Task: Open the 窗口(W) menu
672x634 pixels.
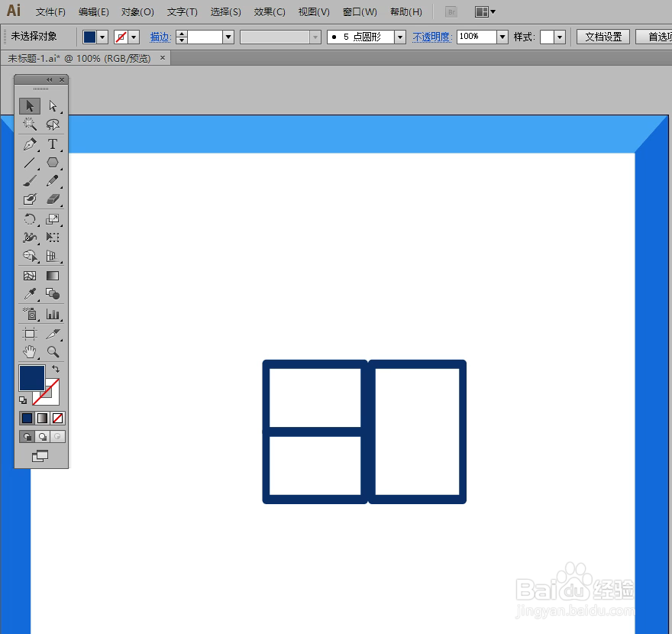Action: [360, 12]
